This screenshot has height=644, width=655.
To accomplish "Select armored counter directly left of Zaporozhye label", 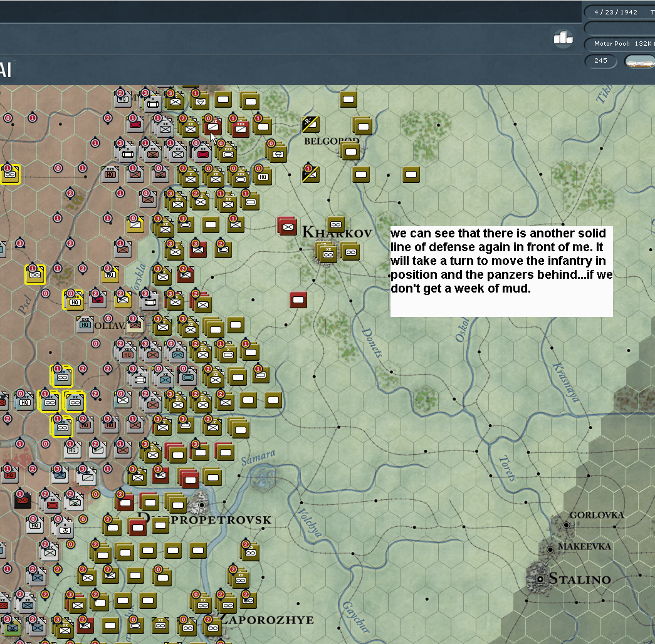I will 212,627.
